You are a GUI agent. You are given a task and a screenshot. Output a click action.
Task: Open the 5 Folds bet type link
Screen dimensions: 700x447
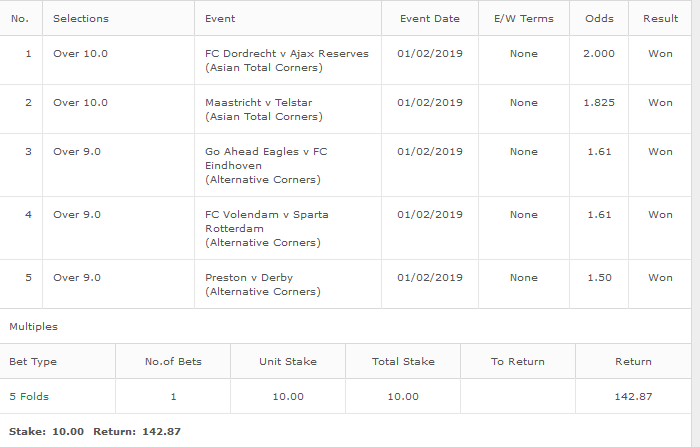(29, 397)
